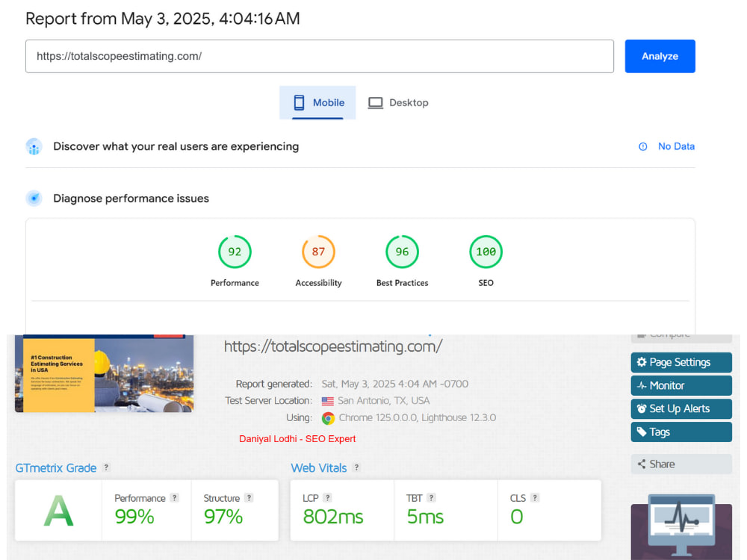Click the LCP help question mark
The width and height of the screenshot is (747, 560).
[327, 497]
